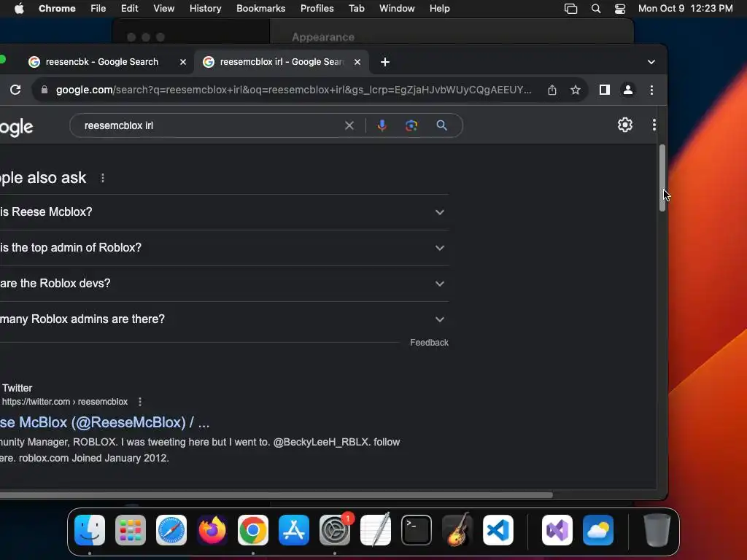Search by image with Google Lens icon

[x=411, y=125]
